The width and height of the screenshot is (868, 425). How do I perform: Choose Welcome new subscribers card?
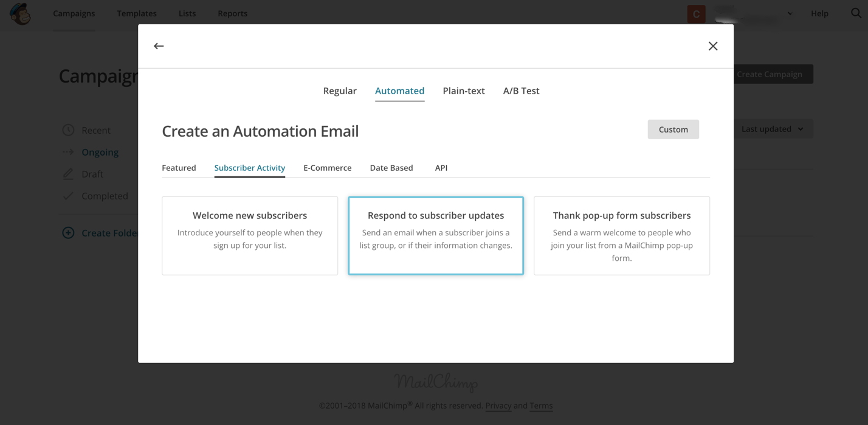pyautogui.click(x=250, y=236)
